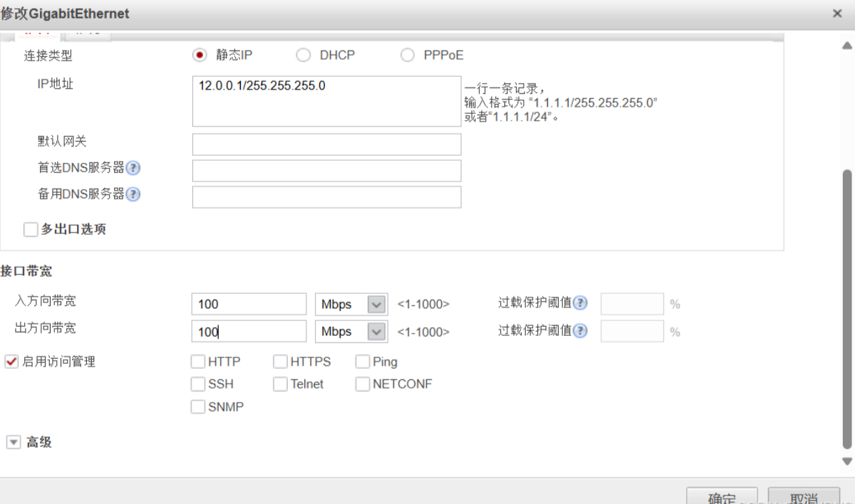The width and height of the screenshot is (855, 504).
Task: Click the dialog vertical scrollbar thumb
Action: tap(847, 309)
